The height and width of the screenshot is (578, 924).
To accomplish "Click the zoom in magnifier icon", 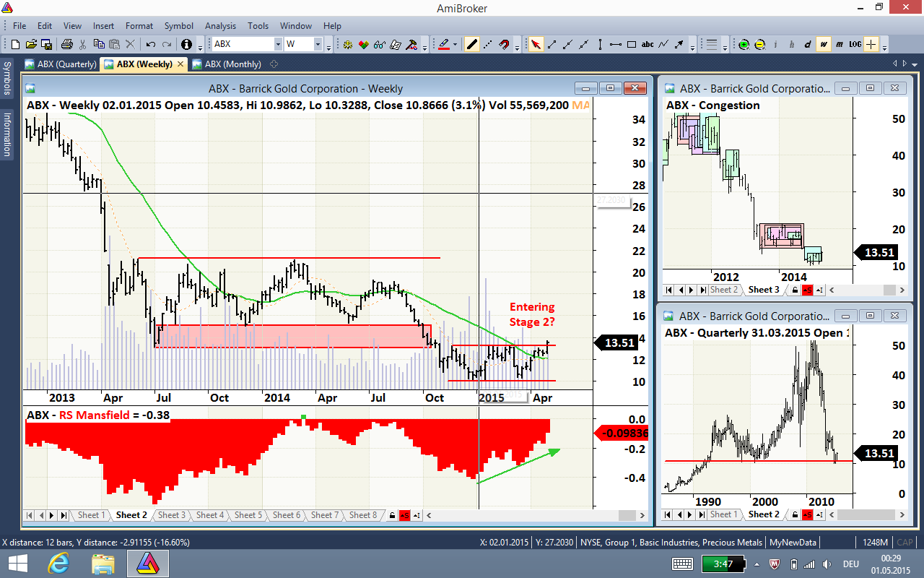I will pyautogui.click(x=744, y=44).
